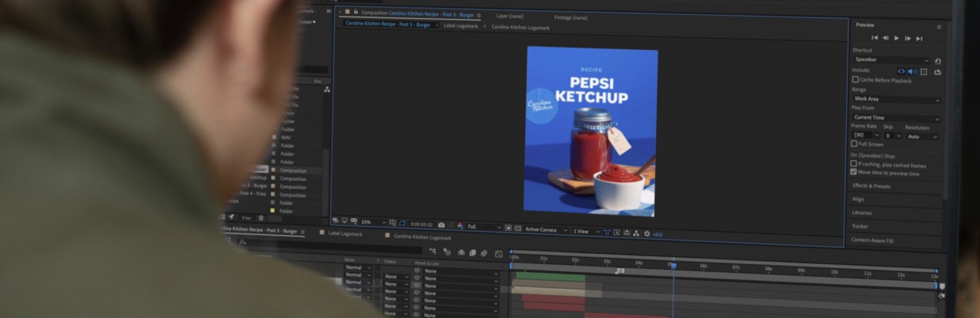Toggle Include audio speaker icon

coord(912,71)
